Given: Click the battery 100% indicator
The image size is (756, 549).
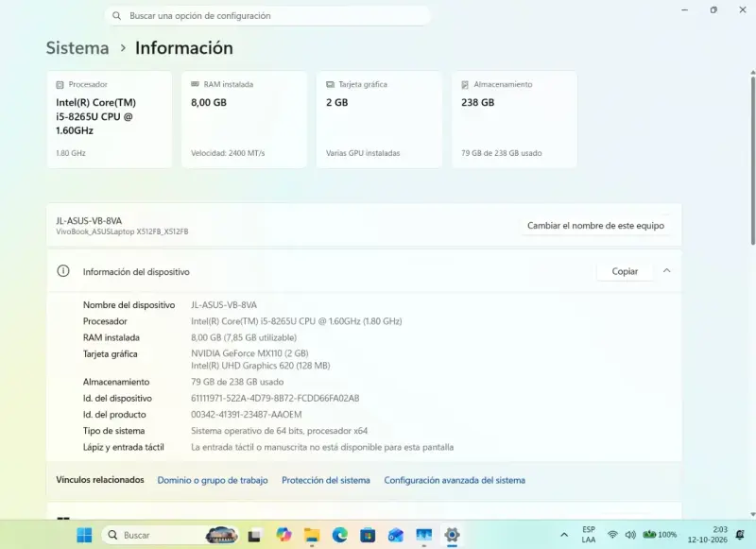Looking at the screenshot, I should [660, 535].
